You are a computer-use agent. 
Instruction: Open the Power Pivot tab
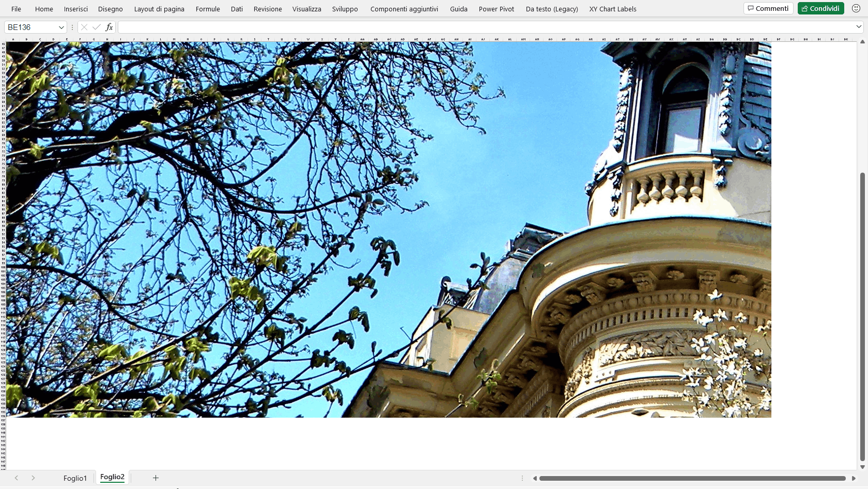click(x=497, y=9)
